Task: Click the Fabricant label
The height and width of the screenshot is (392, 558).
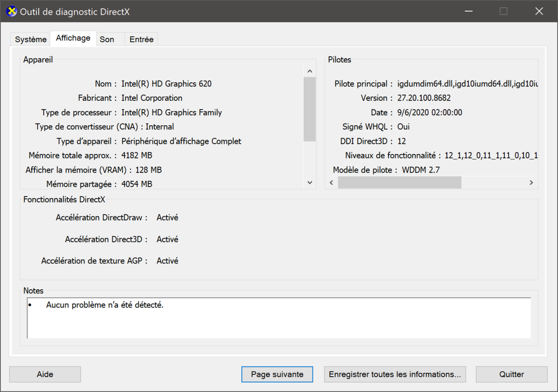Action: point(98,98)
